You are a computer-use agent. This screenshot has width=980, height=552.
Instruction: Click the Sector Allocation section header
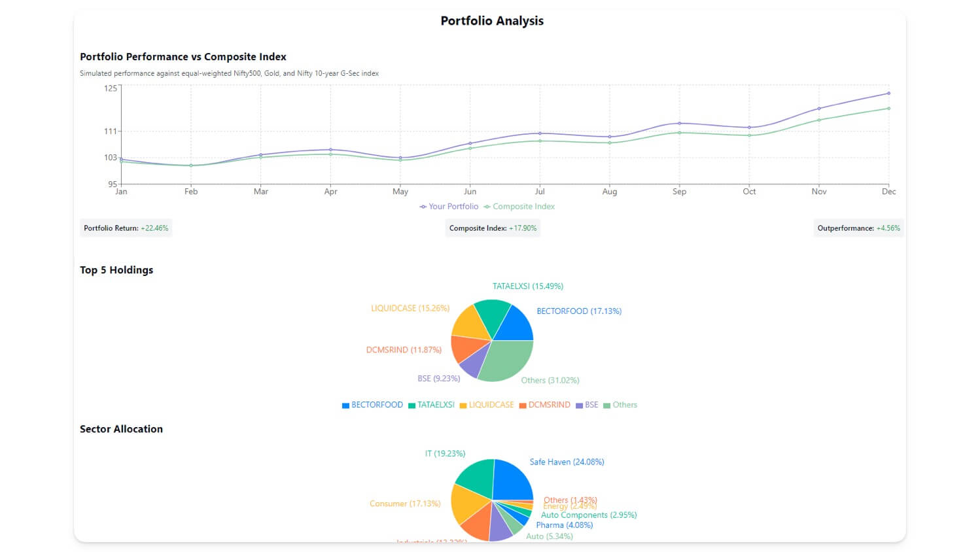point(121,428)
